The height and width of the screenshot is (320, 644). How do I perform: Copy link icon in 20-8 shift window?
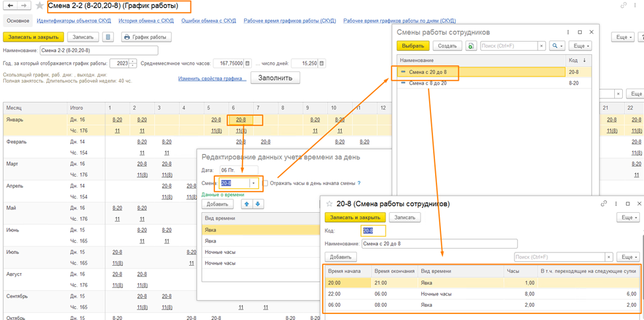603,204
